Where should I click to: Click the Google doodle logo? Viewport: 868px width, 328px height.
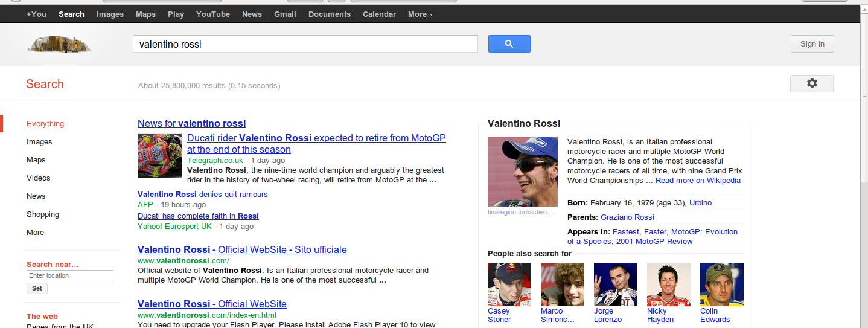coord(59,43)
